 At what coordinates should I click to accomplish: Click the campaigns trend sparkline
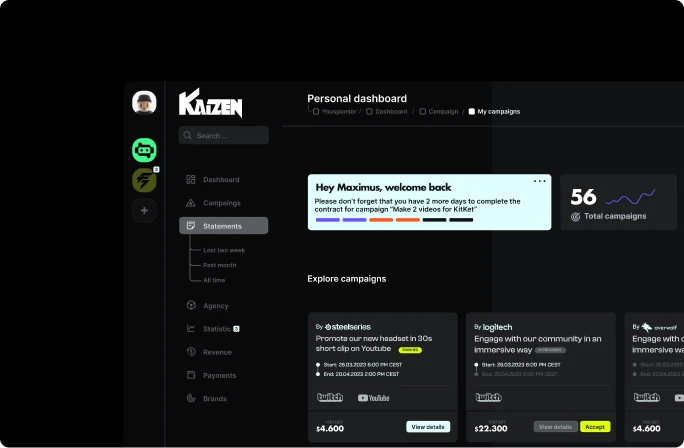tap(630, 197)
